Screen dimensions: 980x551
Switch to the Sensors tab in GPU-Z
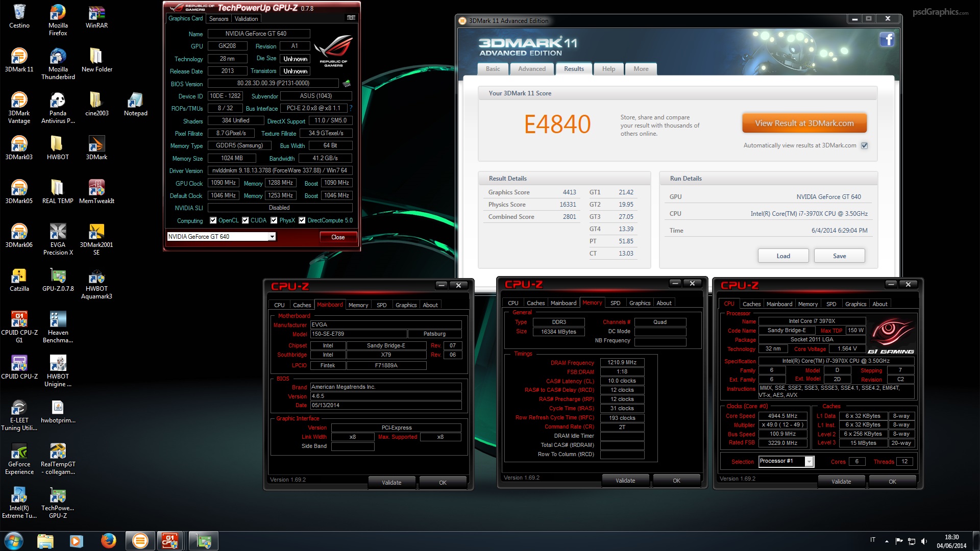(218, 18)
